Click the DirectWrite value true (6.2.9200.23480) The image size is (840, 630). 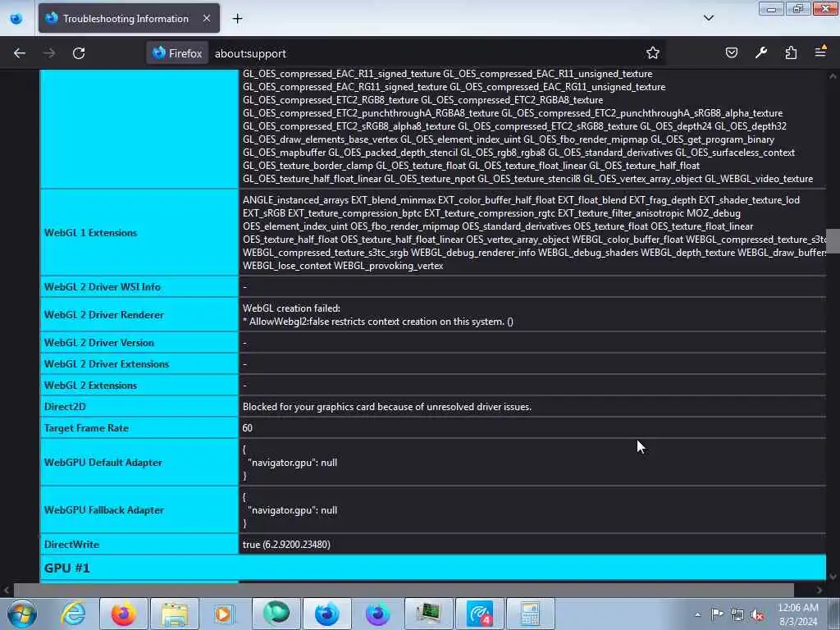(286, 545)
